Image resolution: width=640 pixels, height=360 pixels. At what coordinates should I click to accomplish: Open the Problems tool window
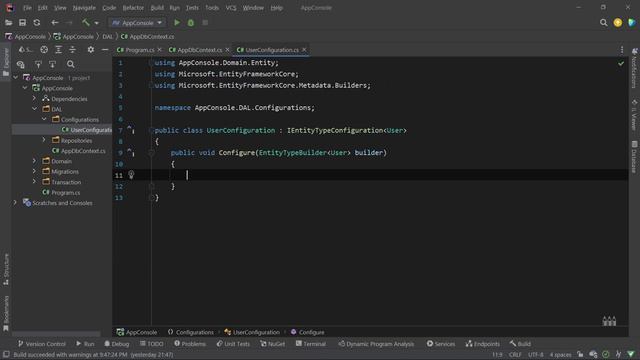pyautogui.click(x=190, y=344)
